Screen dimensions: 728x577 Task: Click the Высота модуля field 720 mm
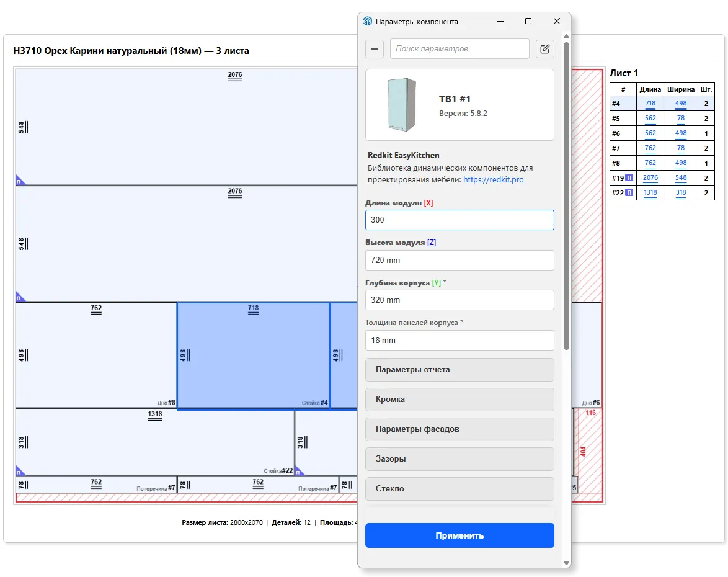(x=459, y=260)
